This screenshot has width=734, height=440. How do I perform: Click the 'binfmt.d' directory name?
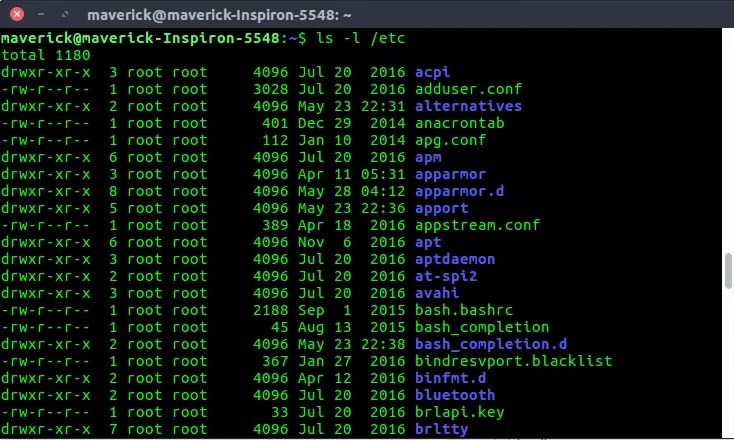coord(451,378)
